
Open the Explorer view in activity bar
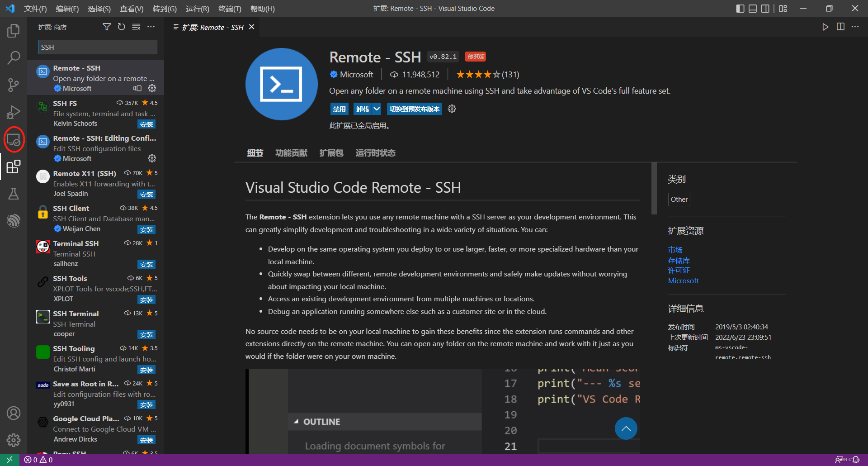[x=14, y=31]
